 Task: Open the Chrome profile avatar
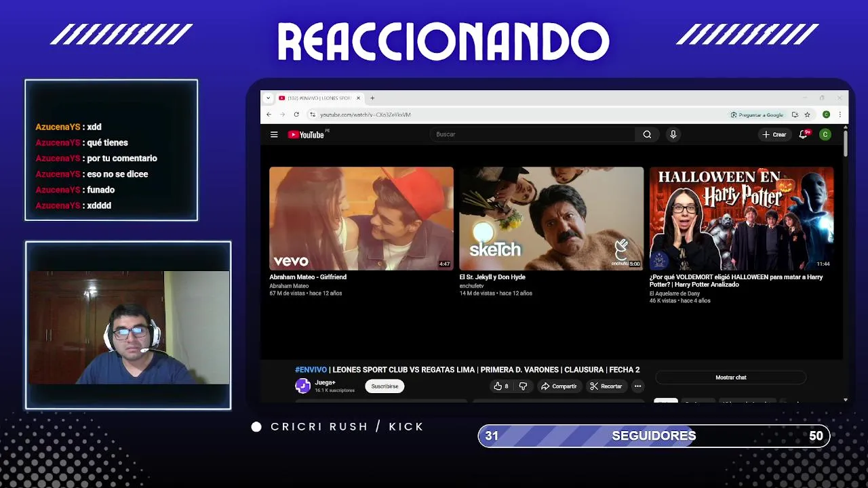[x=826, y=115]
